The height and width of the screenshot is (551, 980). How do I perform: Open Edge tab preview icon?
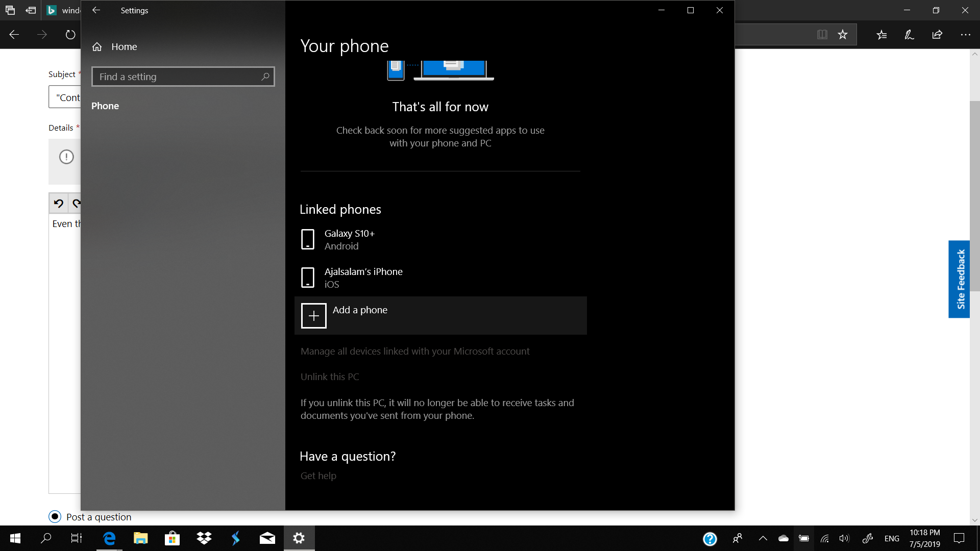tap(10, 10)
